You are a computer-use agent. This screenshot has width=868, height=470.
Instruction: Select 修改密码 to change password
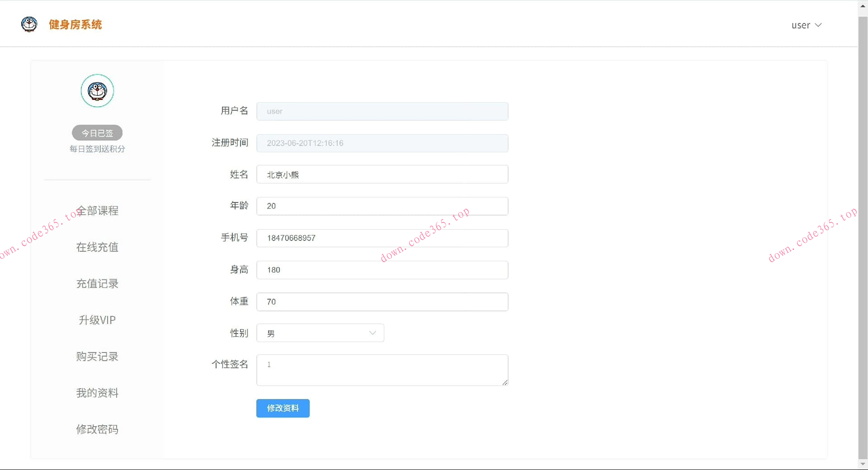(x=97, y=429)
